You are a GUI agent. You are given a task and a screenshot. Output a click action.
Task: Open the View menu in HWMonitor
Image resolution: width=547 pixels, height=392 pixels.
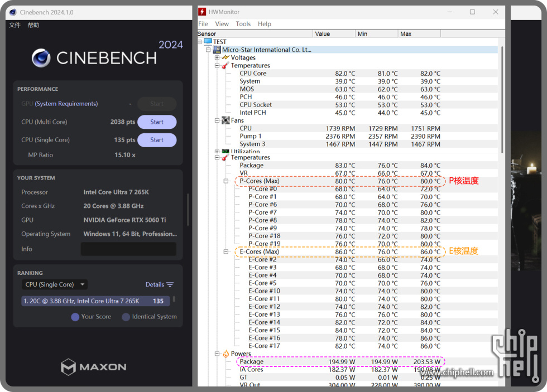(x=222, y=23)
